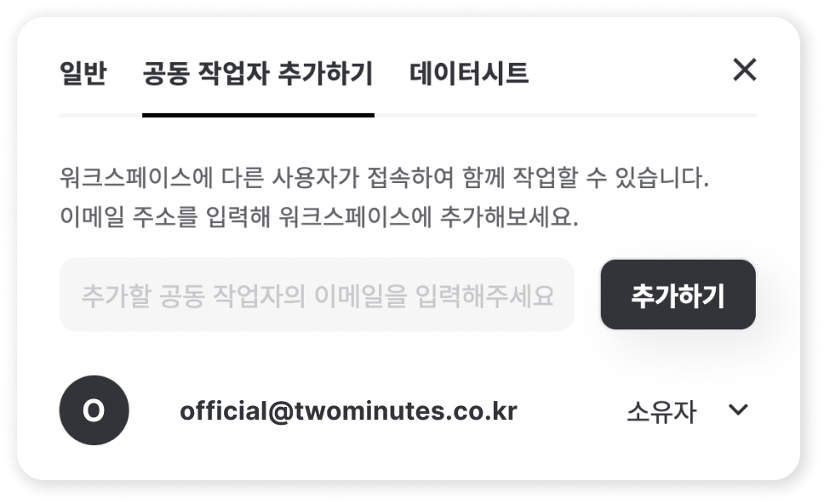The image size is (824, 504).
Task: Go to general settings via 일반
Action: [x=83, y=73]
